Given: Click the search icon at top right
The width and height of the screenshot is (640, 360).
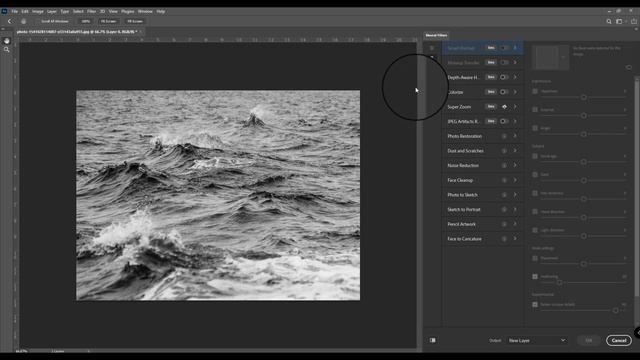Looking at the screenshot, I should click(609, 21).
